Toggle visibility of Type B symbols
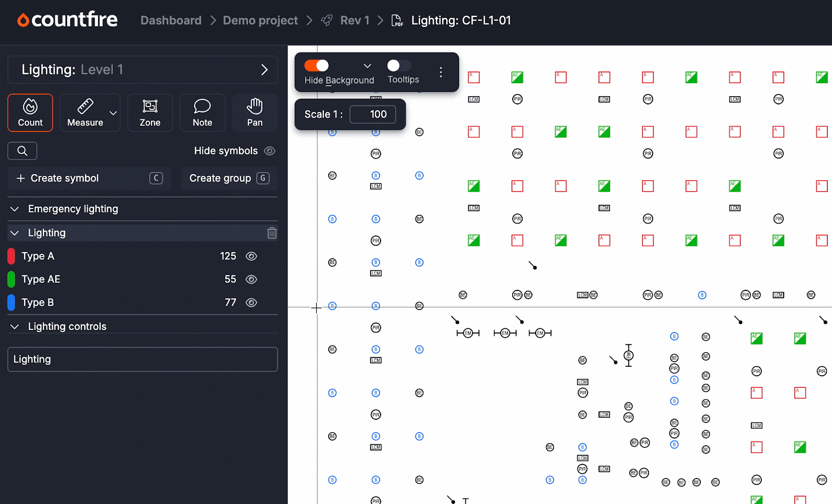 (251, 302)
